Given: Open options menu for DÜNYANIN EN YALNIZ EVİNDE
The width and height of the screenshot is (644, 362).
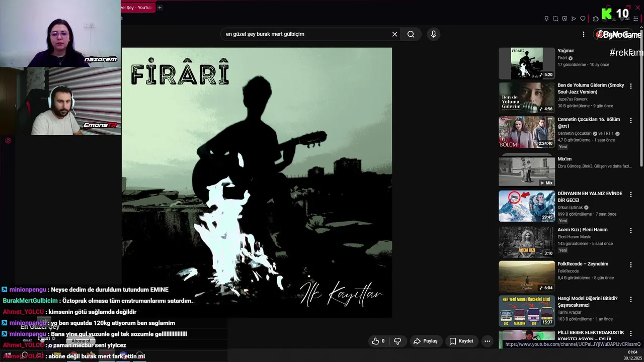Looking at the screenshot, I should point(630,194).
